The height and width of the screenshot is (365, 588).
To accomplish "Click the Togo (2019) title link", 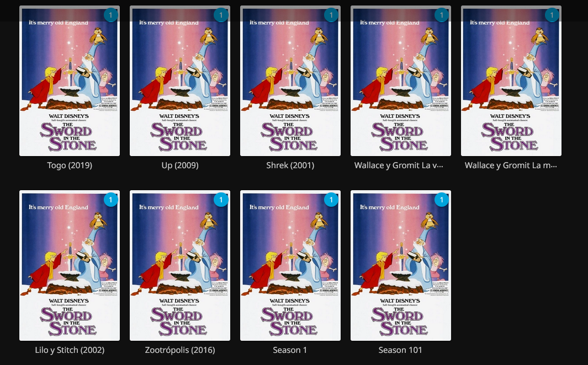I will click(x=70, y=165).
